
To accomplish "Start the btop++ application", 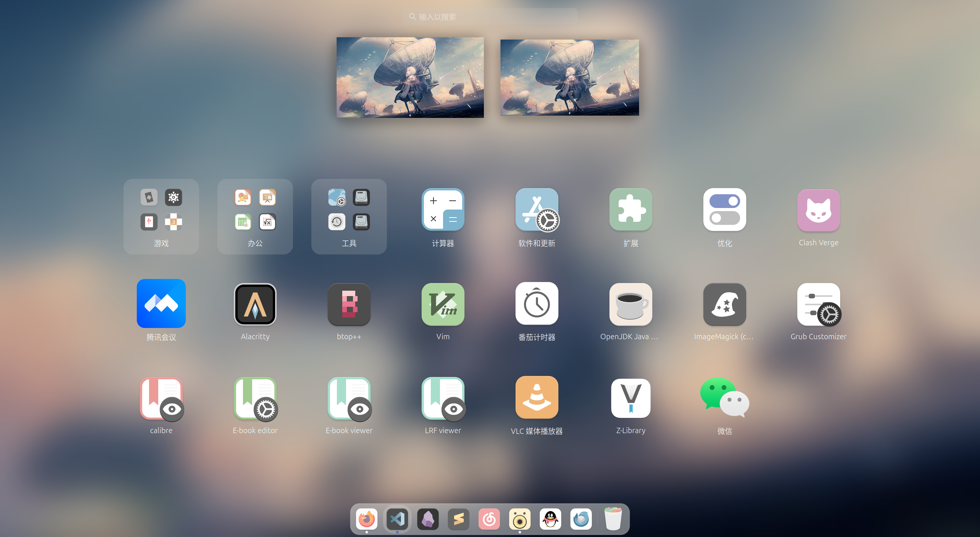I will point(349,304).
